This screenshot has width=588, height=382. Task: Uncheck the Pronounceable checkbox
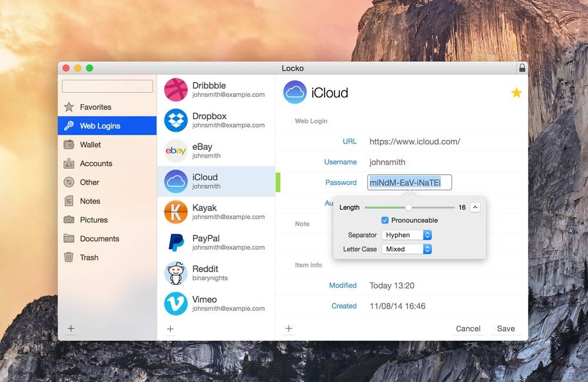(x=385, y=220)
